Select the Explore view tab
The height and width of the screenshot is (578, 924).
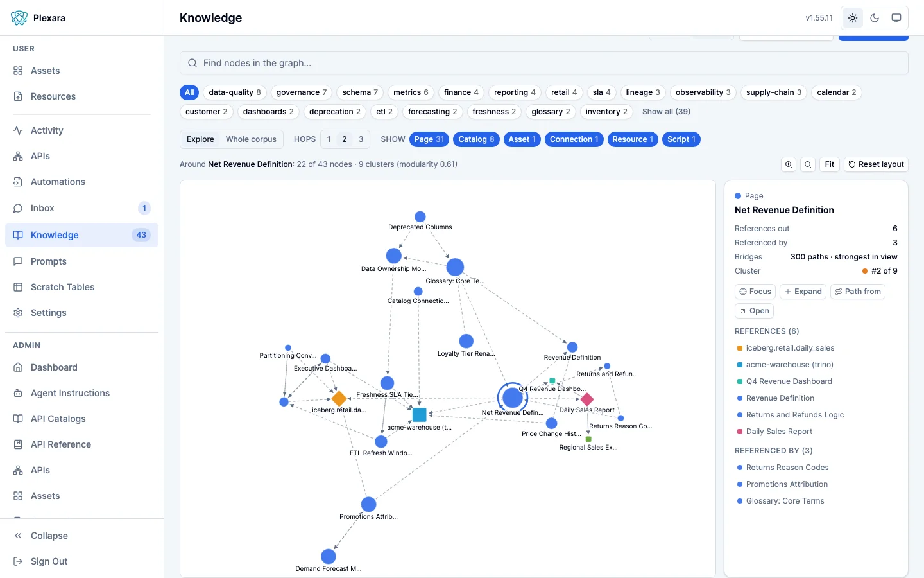(x=200, y=139)
